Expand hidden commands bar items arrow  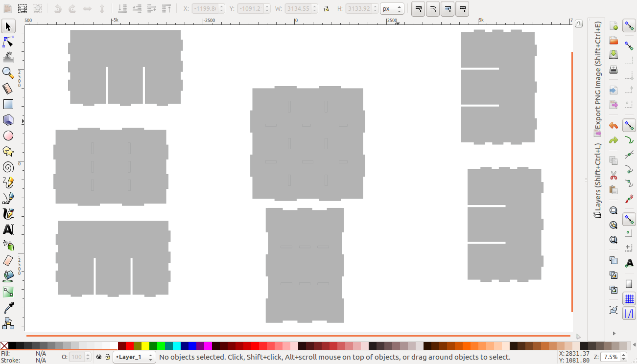tap(614, 334)
